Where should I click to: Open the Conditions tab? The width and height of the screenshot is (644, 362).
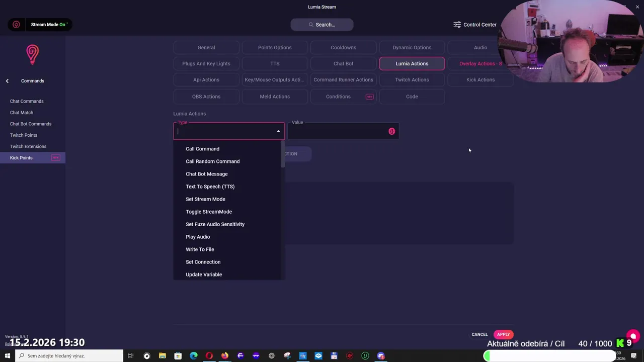pos(343,97)
